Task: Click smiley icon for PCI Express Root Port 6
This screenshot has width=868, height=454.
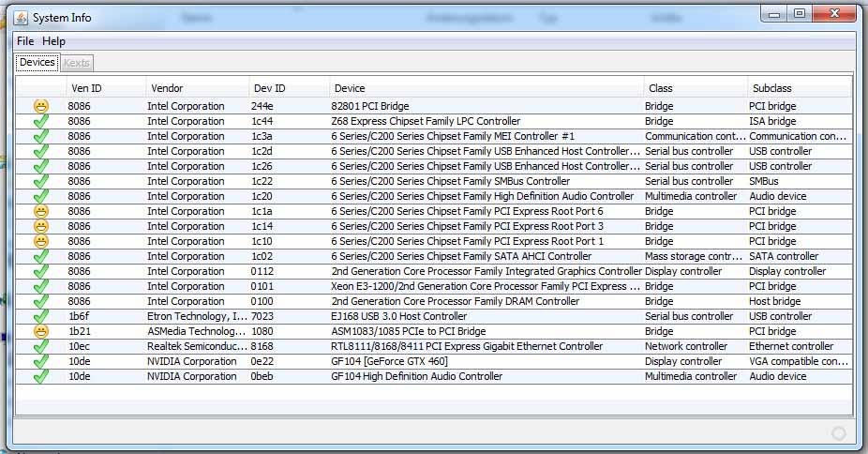Action: (x=41, y=211)
